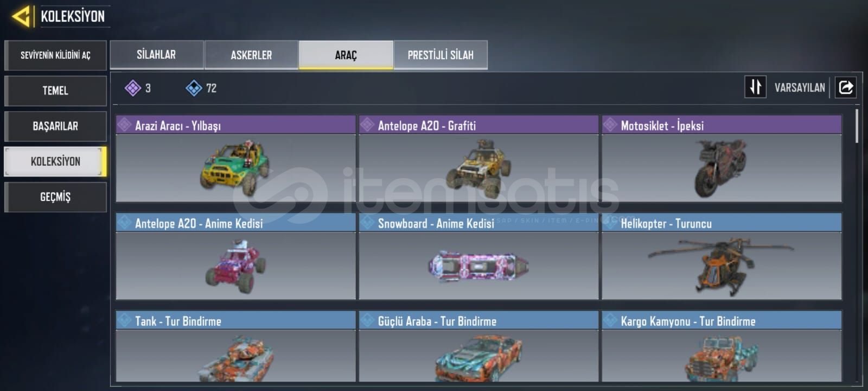Image resolution: width=868 pixels, height=391 pixels.
Task: Open the PRESTİJLİ SİLAH tab
Action: coord(441,55)
